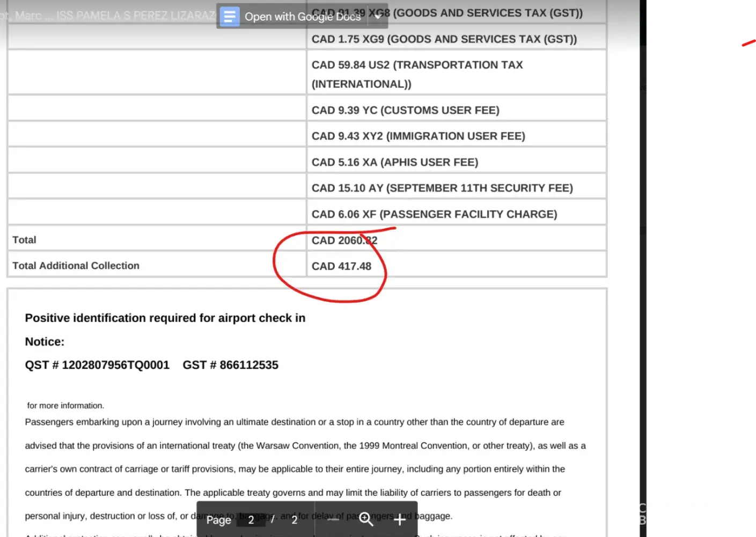The image size is (756, 537).
Task: Click the APHIS User Fee row
Action: [394, 162]
